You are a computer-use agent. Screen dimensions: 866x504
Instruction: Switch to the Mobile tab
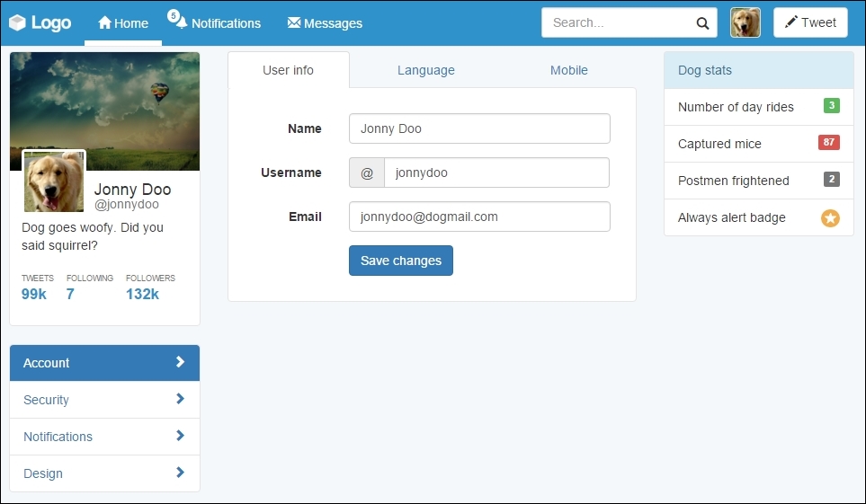tap(569, 70)
